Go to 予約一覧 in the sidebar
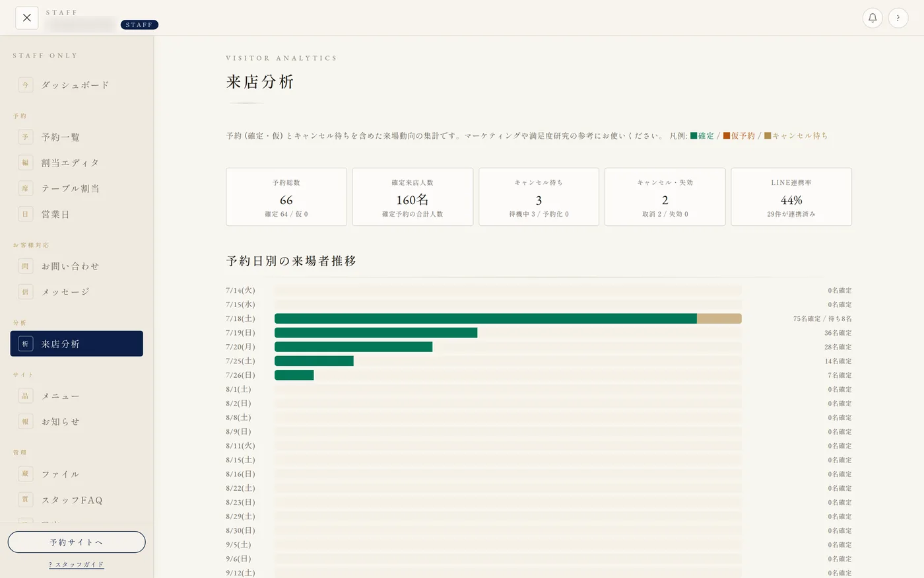Viewport: 924px width, 578px height. [x=77, y=137]
